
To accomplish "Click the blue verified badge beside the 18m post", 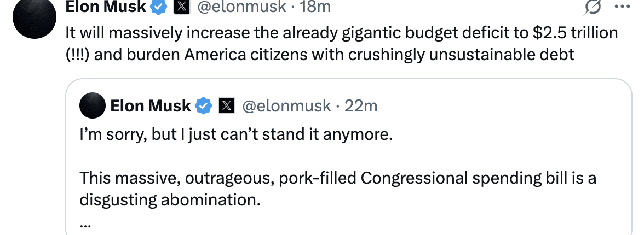I will [x=159, y=7].
